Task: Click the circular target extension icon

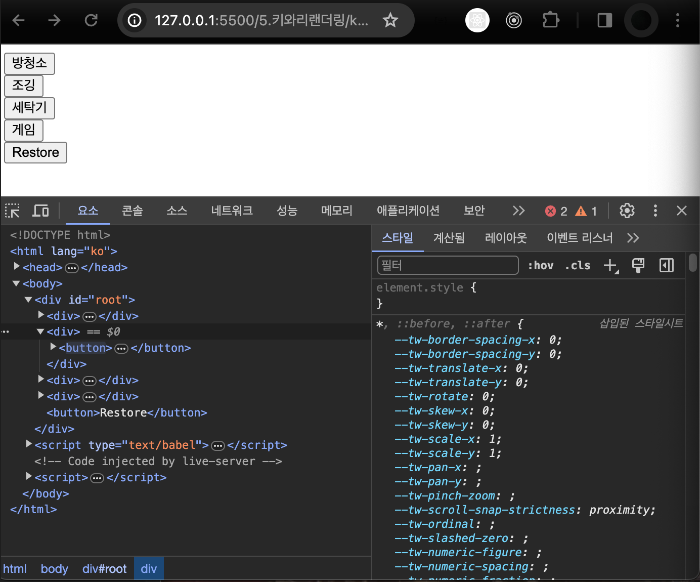Action: (514, 20)
